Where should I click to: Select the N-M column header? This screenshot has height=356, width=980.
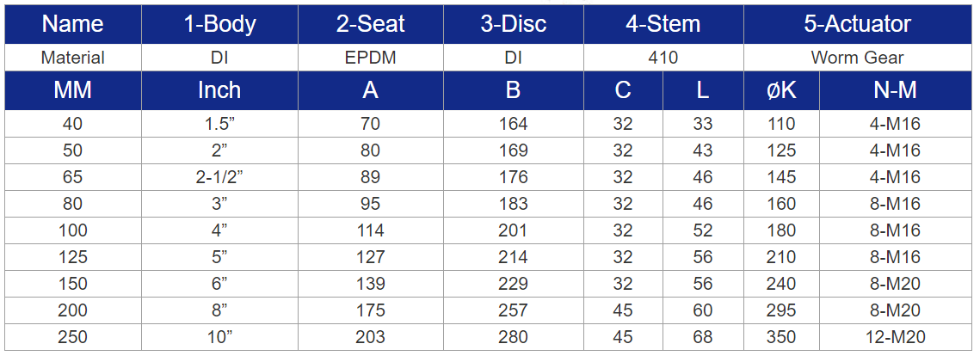pos(896,90)
